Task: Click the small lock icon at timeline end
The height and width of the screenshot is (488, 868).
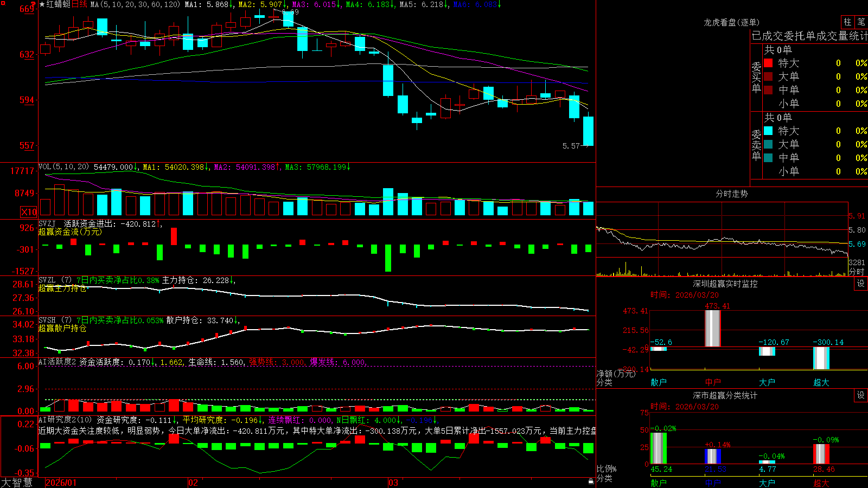Action: point(591,481)
